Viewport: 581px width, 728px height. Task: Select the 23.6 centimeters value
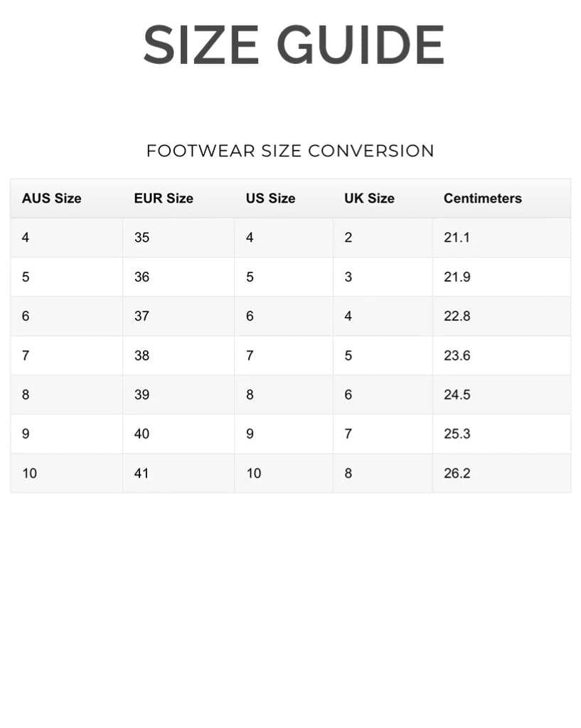pos(457,355)
